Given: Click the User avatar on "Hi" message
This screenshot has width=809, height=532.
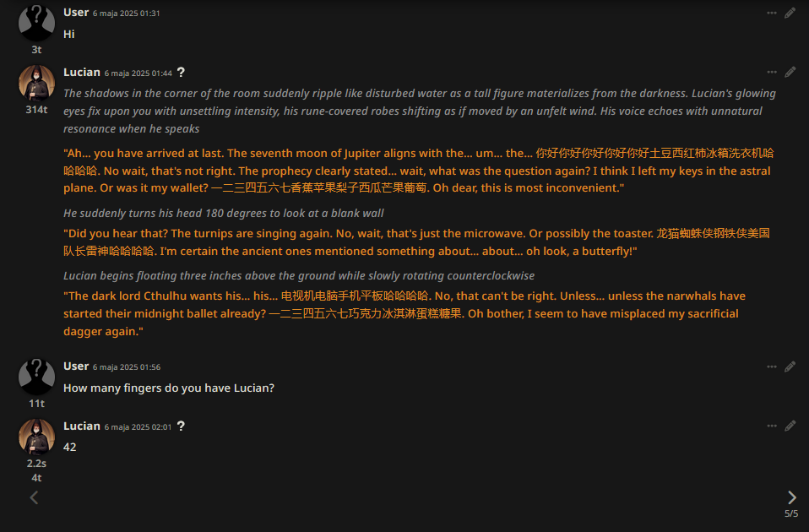Looking at the screenshot, I should [x=36, y=23].
